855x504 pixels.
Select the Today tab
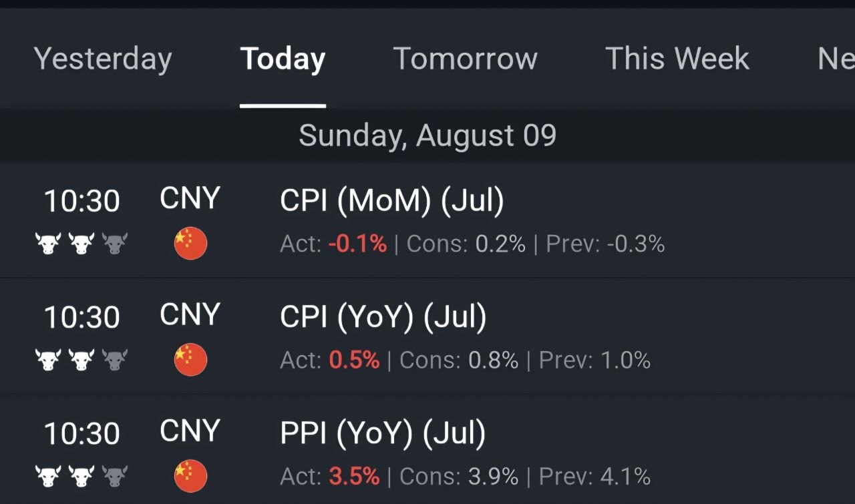pyautogui.click(x=283, y=59)
